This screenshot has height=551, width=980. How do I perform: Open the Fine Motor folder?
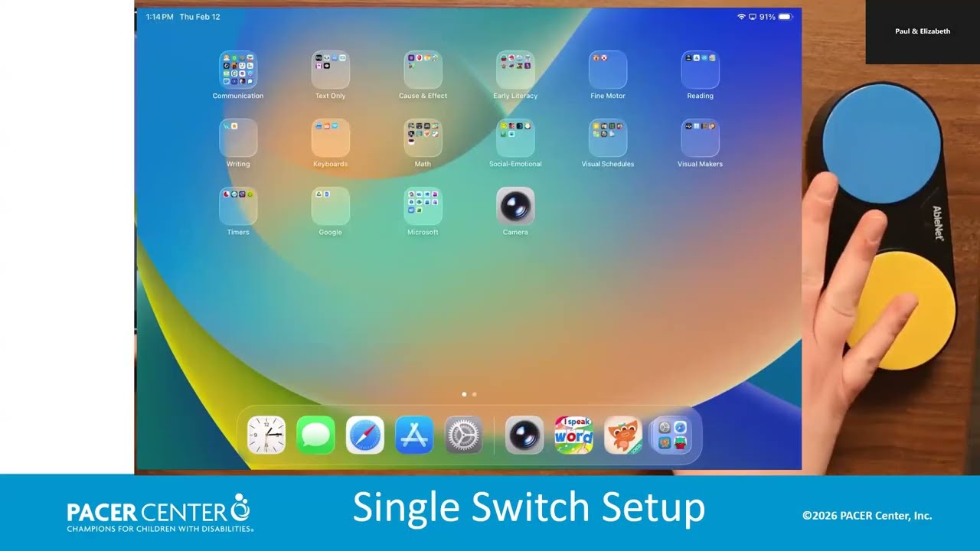(608, 70)
